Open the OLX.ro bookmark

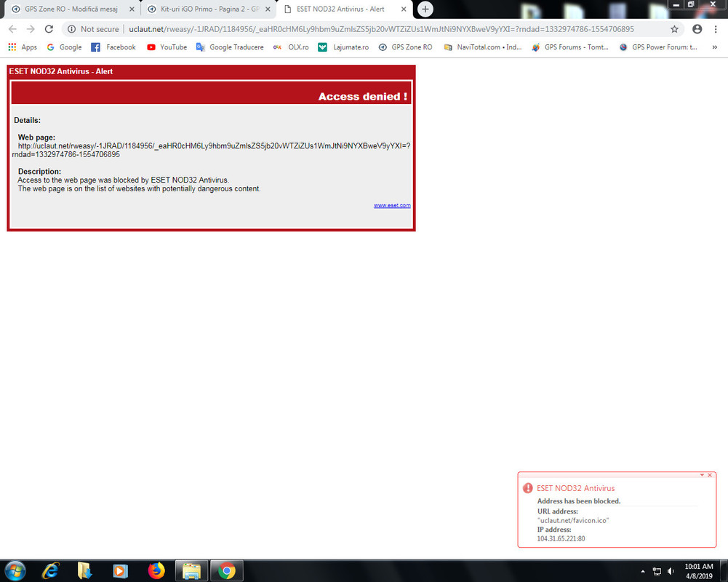point(291,47)
